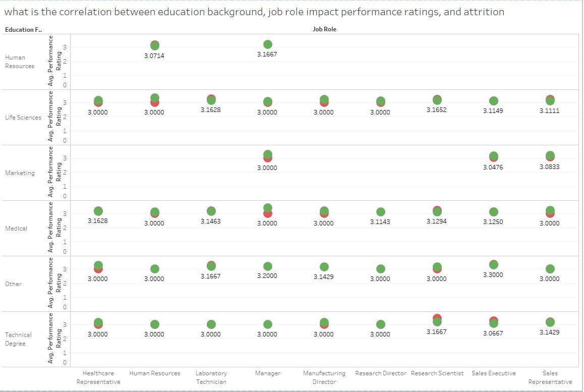Click the Research Scientist green mark in Life Sciences row

point(437,99)
